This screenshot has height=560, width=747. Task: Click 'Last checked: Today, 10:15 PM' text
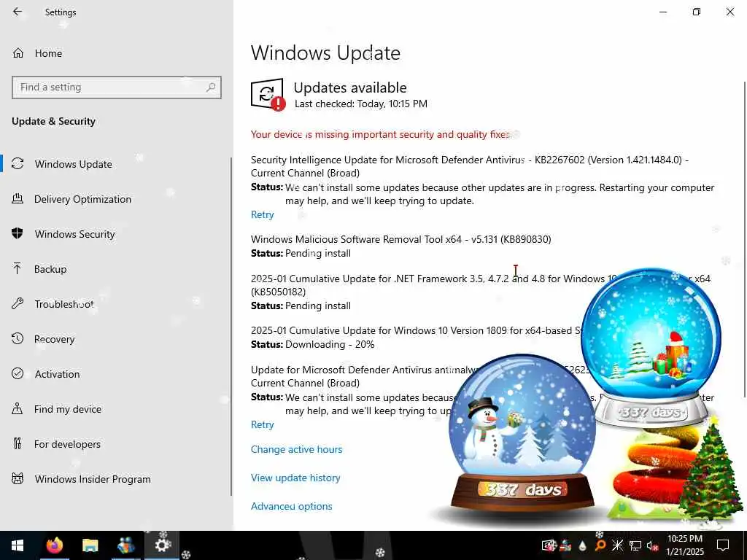360,104
